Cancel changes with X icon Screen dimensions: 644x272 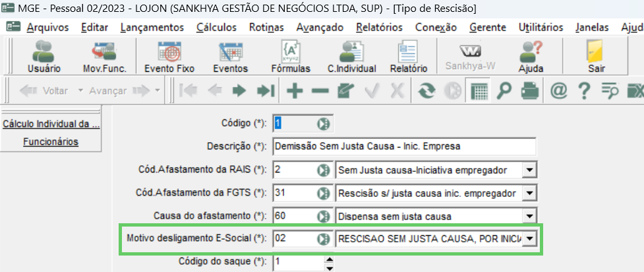click(396, 91)
